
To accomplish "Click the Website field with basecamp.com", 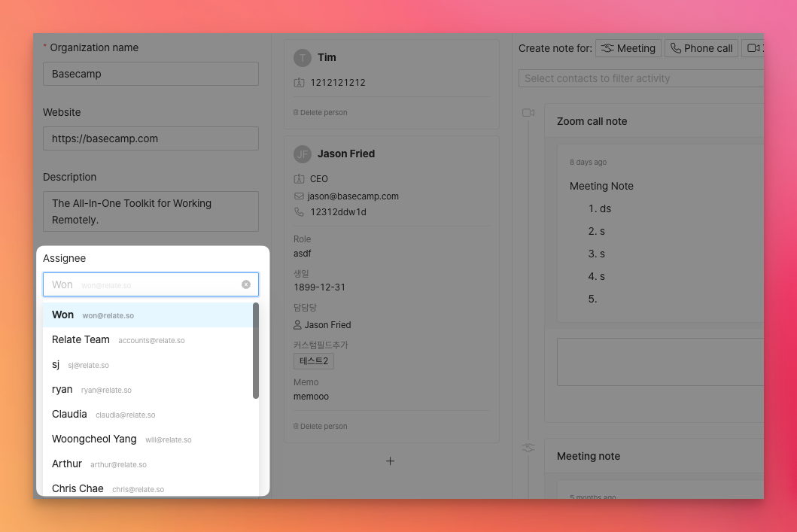I will pos(151,138).
